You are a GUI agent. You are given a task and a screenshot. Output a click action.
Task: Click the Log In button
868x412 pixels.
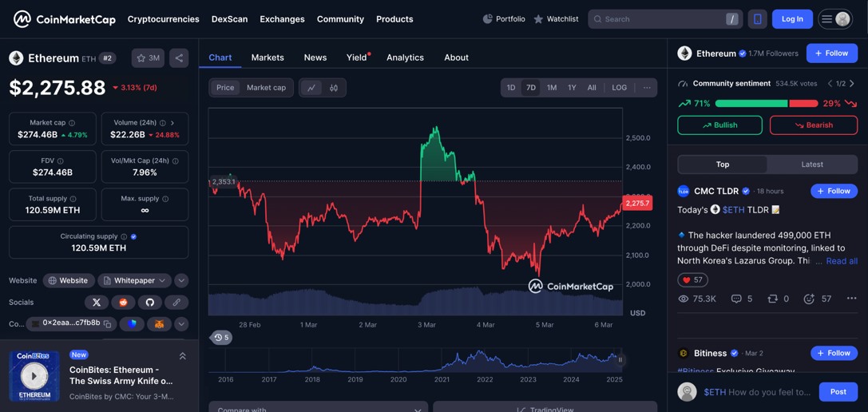(792, 19)
